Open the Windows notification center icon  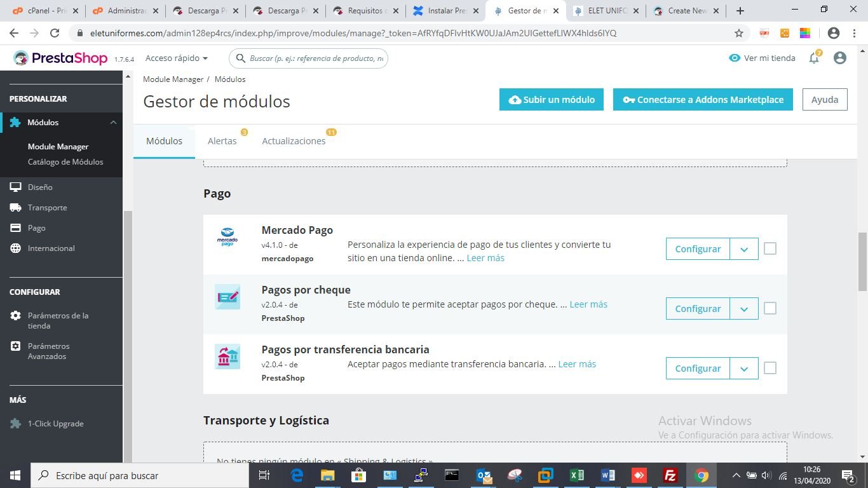click(x=849, y=475)
